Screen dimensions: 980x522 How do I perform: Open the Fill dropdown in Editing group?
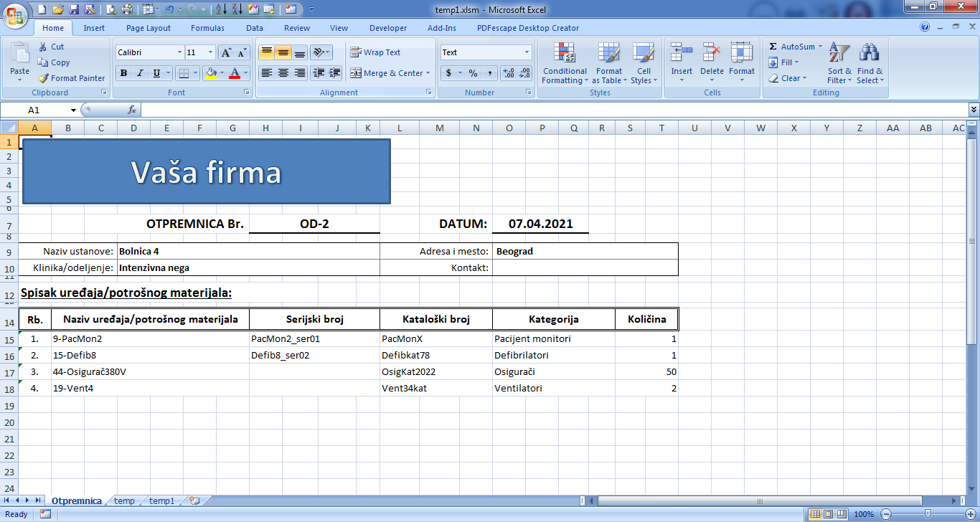(783, 62)
